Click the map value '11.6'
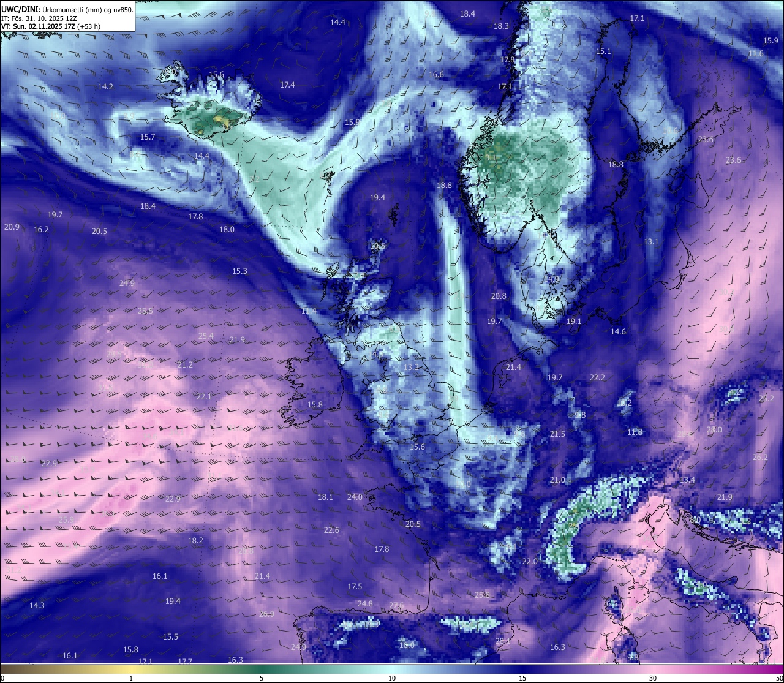Screen dimensions: 784x683 pyautogui.click(x=756, y=54)
